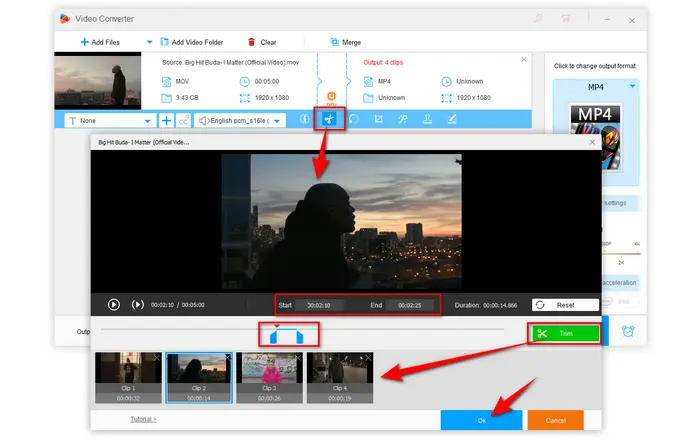Reset the trim settings
This screenshot has height=440, width=700.
(x=565, y=305)
